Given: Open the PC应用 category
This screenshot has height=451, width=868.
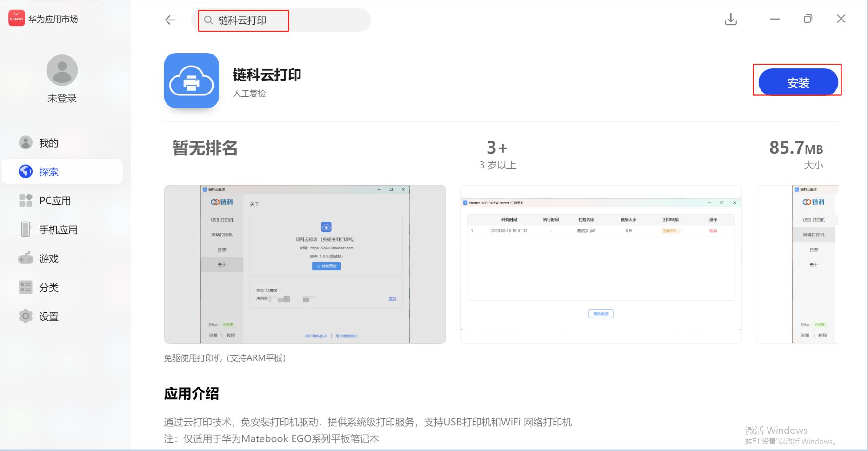Looking at the screenshot, I should coord(62,201).
